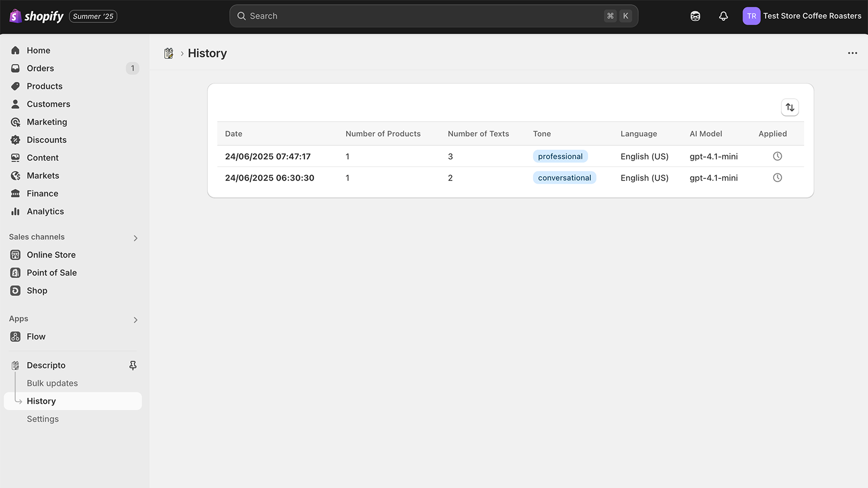Click the date 24/06/2025 07:47:17
Screen dimensions: 868x488
point(268,157)
